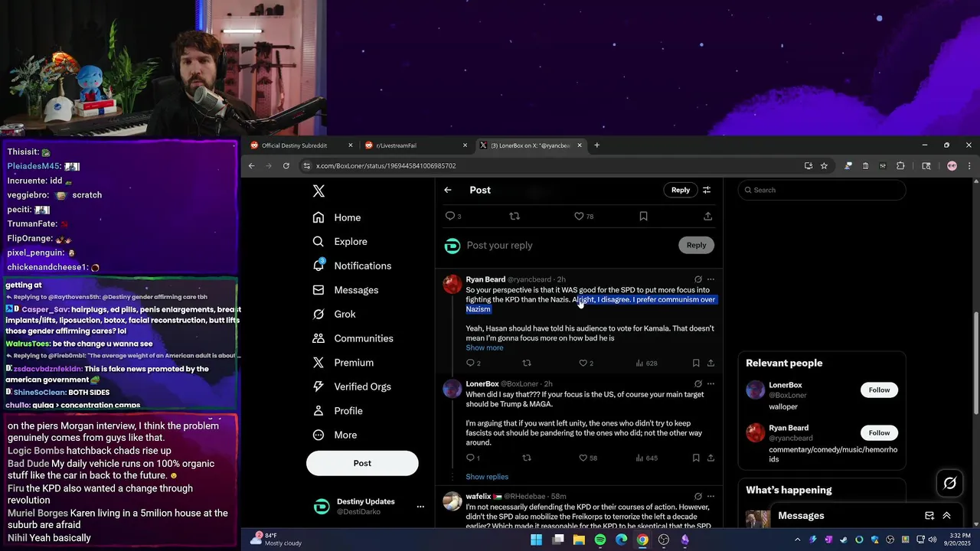The height and width of the screenshot is (551, 980).
Task: Open Verified Orgs in sidebar
Action: (x=351, y=386)
